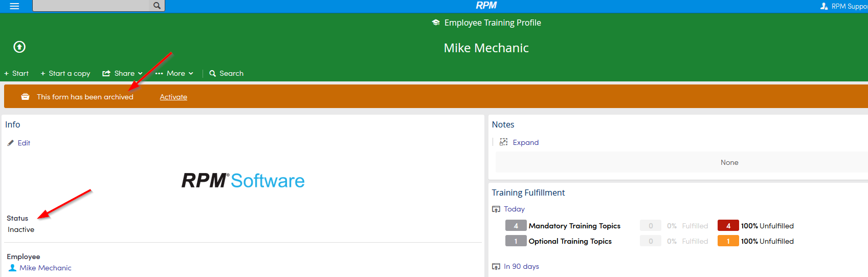Click Start to begin a new form

(16, 73)
